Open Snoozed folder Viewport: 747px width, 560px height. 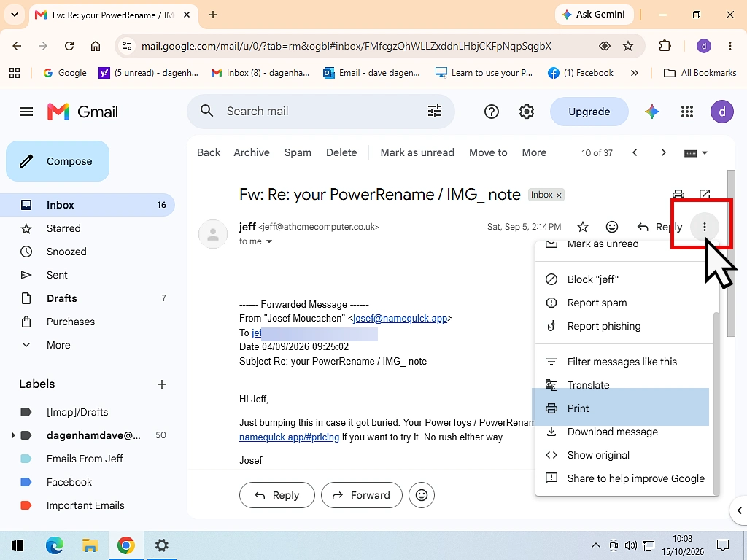click(x=88, y=252)
